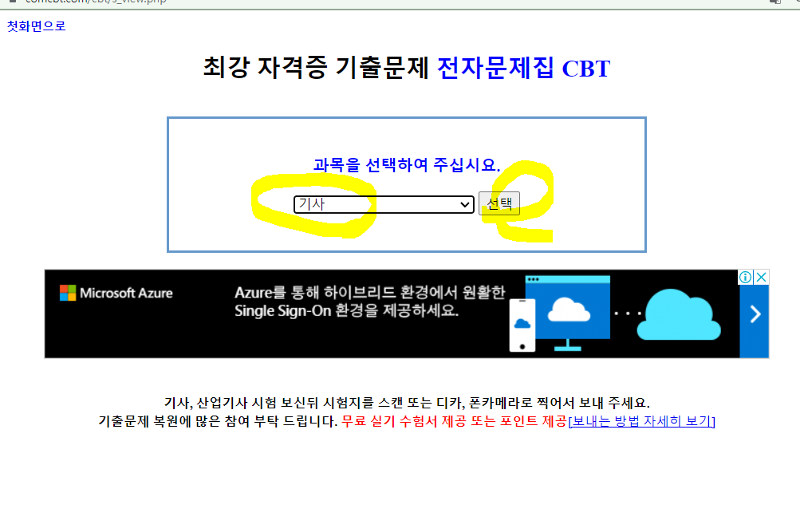Click the 전자문제집 CBT title text
Viewport: 800px width, 532px height.
click(523, 68)
